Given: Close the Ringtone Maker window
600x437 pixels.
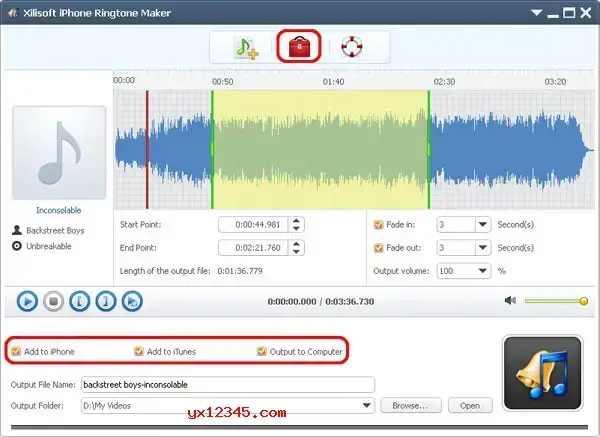Looking at the screenshot, I should [586, 13].
